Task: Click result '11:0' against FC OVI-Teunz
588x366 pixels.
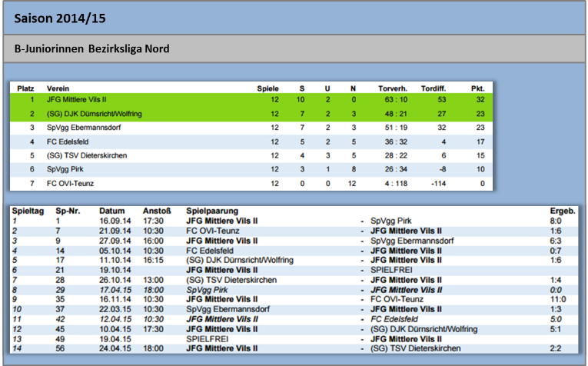Action: click(x=557, y=299)
